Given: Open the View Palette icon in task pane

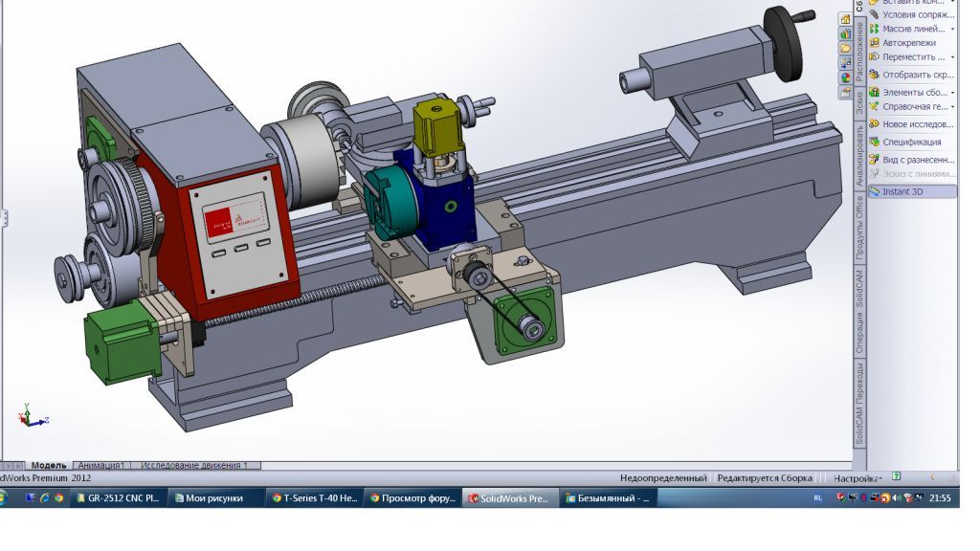Looking at the screenshot, I should pos(845,63).
